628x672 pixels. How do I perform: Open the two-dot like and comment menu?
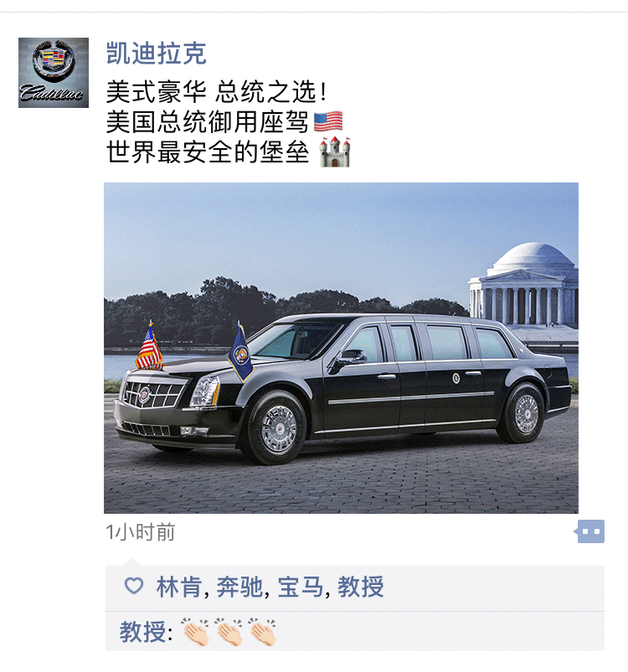pyautogui.click(x=589, y=531)
